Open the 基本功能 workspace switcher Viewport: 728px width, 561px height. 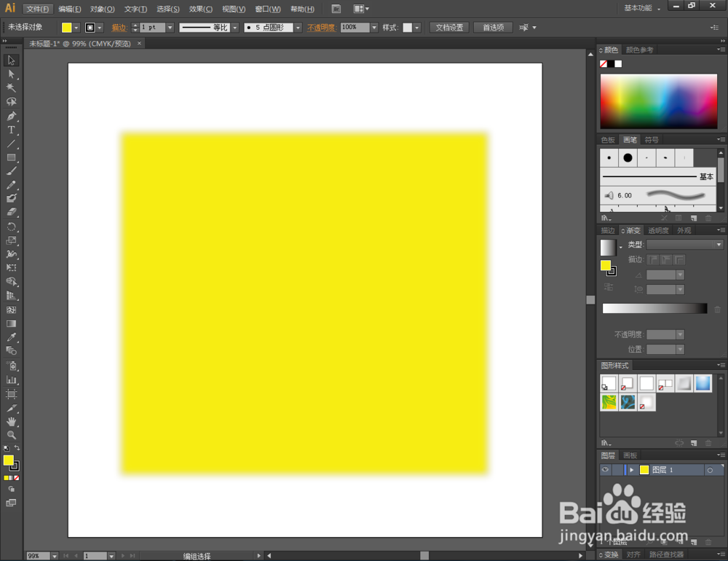(641, 8)
